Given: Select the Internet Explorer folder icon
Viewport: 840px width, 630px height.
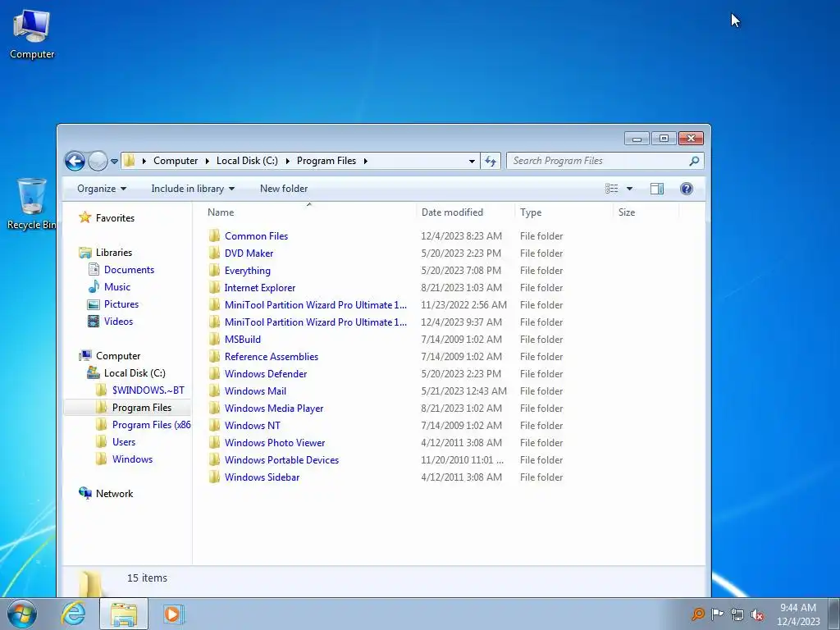Looking at the screenshot, I should click(214, 287).
